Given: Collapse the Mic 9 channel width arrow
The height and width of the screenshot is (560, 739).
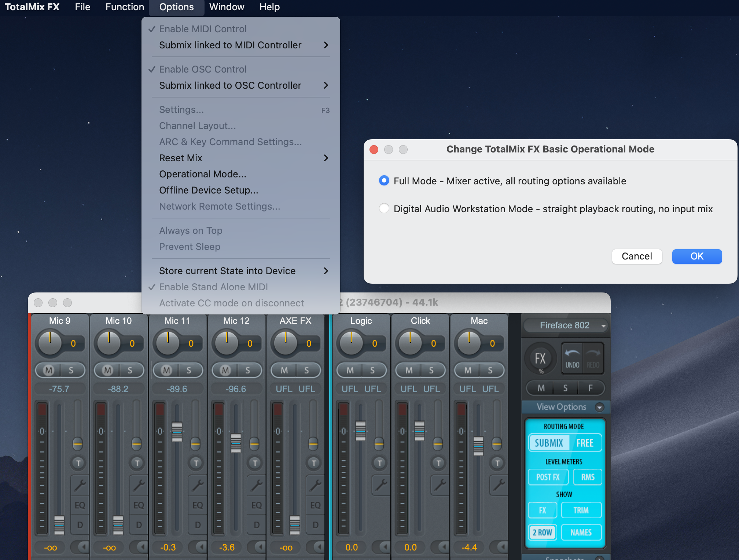Looking at the screenshot, I should tap(80, 547).
